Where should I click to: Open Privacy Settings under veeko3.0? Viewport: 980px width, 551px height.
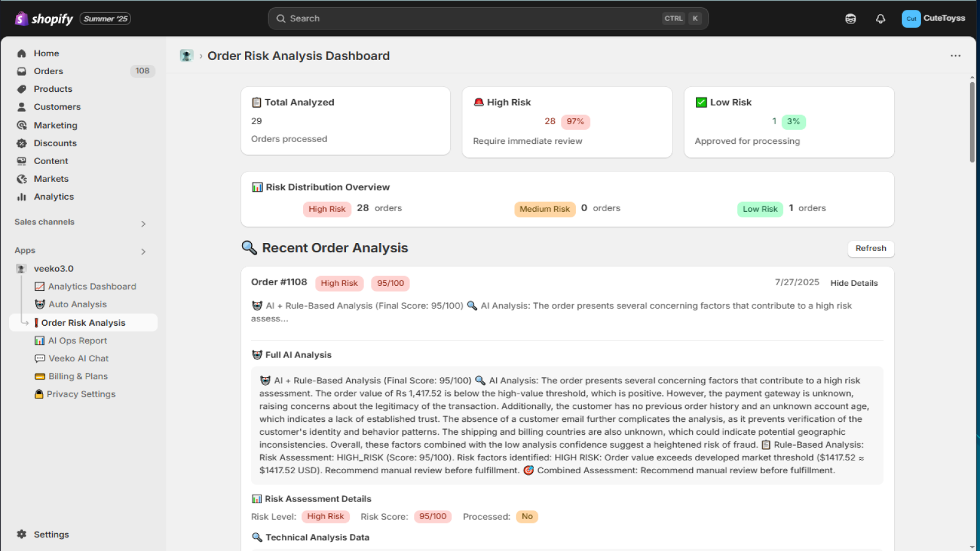(80, 394)
